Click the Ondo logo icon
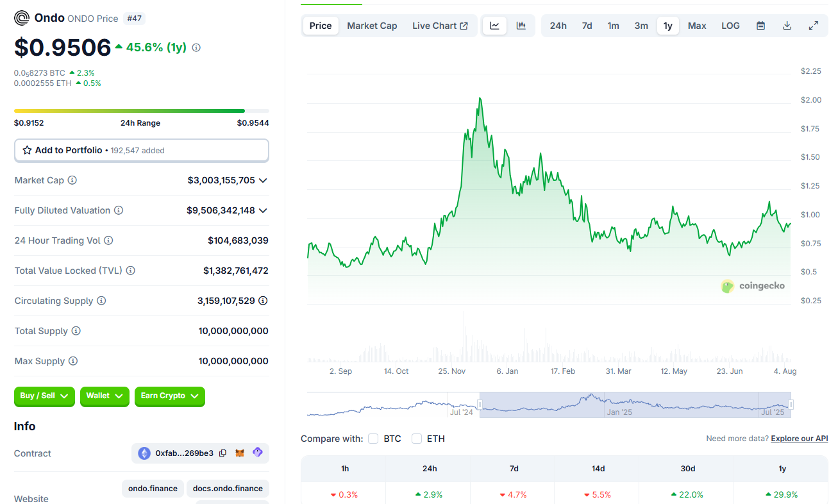 pos(22,18)
